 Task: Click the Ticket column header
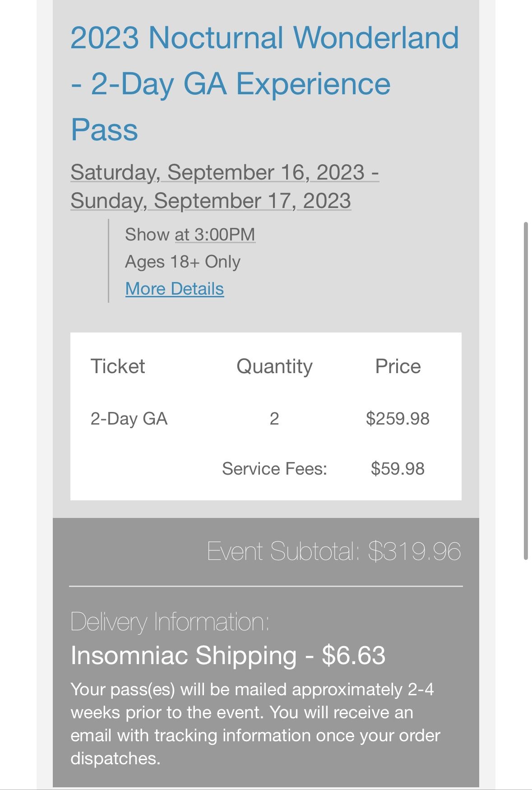(x=118, y=366)
